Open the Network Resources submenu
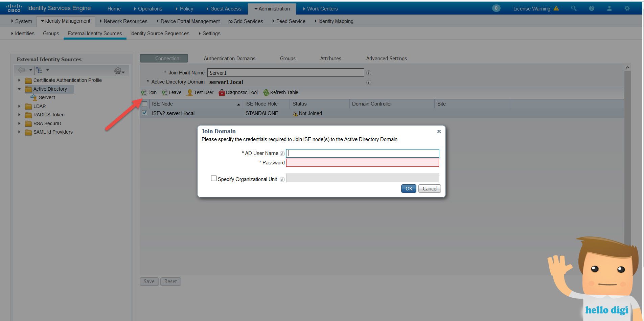Viewport: 644px width, 321px height. point(123,21)
